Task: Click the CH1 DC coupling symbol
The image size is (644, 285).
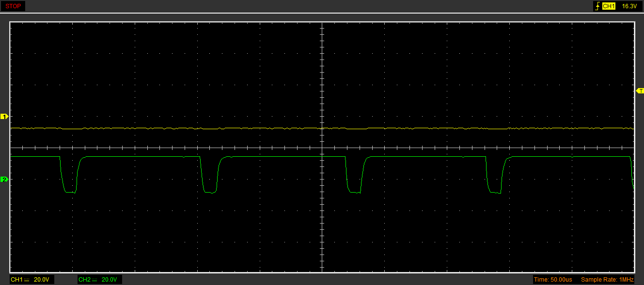Action: [27, 280]
